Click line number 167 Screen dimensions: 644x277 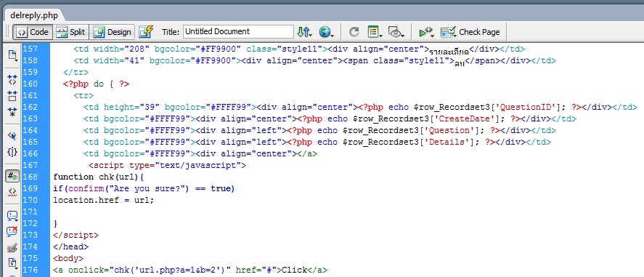(x=30, y=165)
